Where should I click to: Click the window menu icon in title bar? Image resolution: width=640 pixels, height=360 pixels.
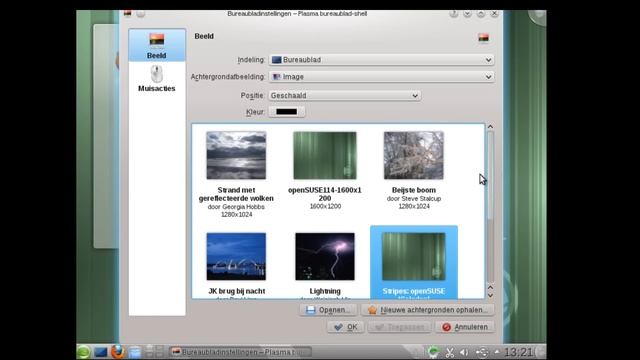click(x=128, y=13)
